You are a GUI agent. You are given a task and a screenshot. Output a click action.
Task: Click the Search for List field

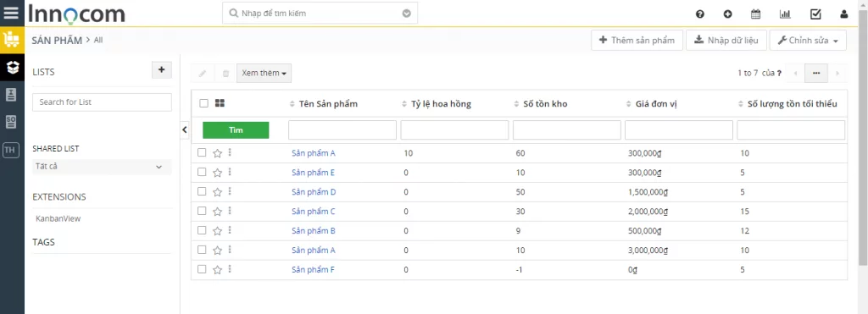(x=102, y=102)
